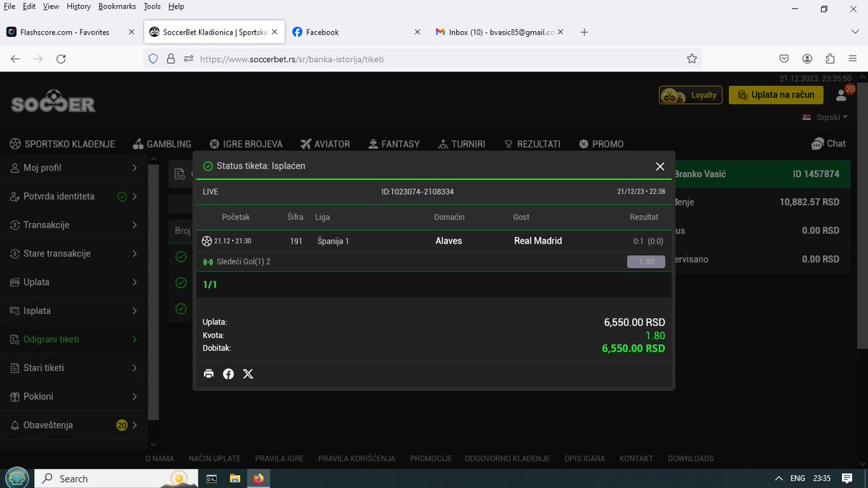Open the Chat panel
868x488 pixels.
[x=828, y=143]
